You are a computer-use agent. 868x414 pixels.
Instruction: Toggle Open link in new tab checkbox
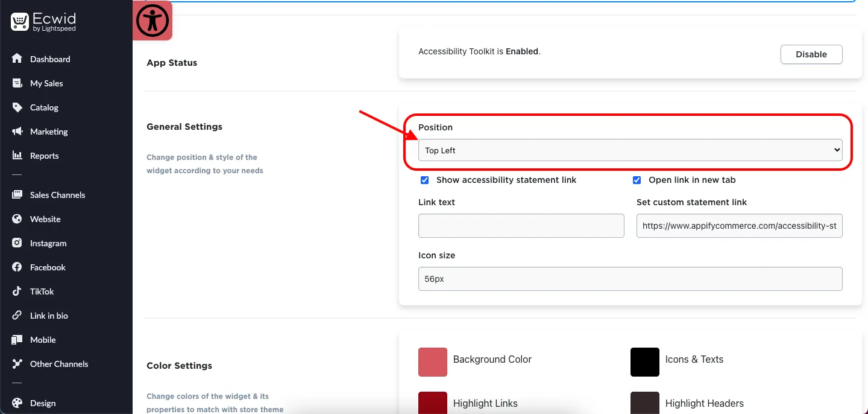coord(637,180)
